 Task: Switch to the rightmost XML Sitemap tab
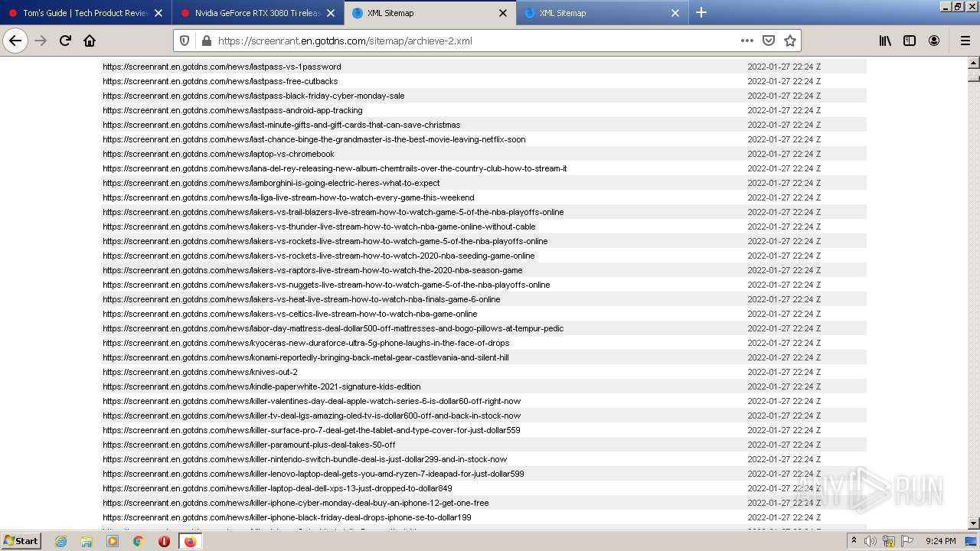click(601, 13)
